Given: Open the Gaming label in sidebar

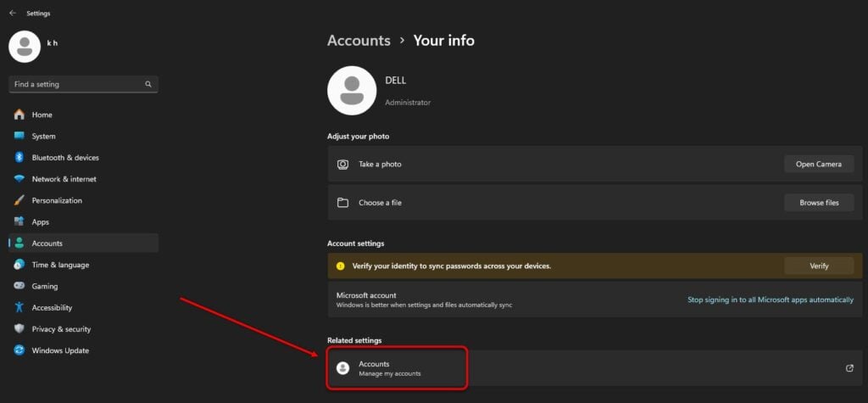Looking at the screenshot, I should [x=45, y=287].
